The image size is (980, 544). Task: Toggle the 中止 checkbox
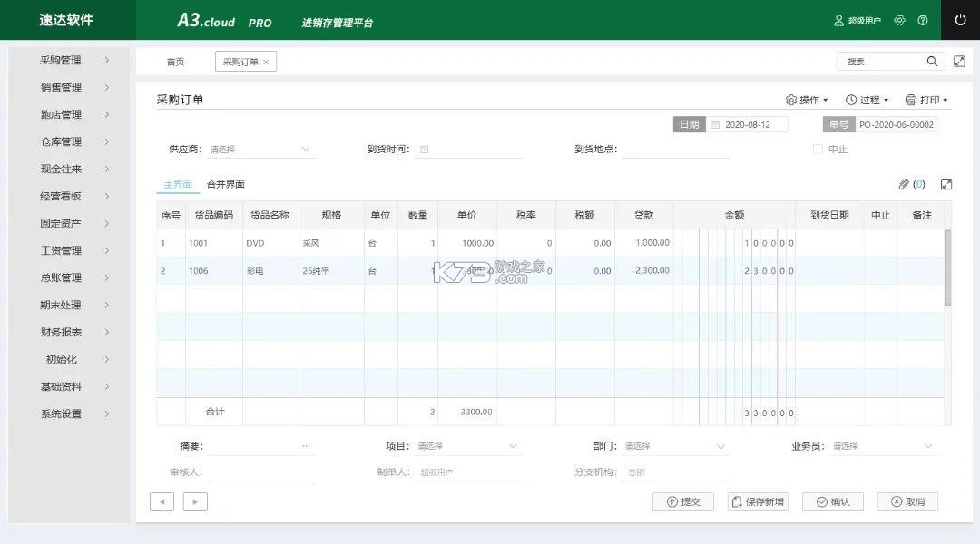818,150
